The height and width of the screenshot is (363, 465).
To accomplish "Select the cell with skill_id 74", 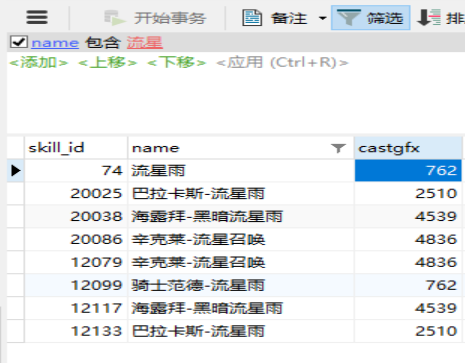I will 76,171.
